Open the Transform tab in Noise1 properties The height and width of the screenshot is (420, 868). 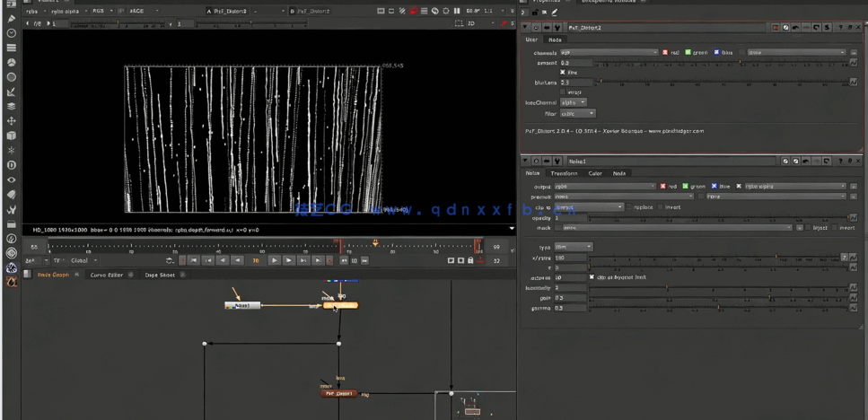coord(564,173)
